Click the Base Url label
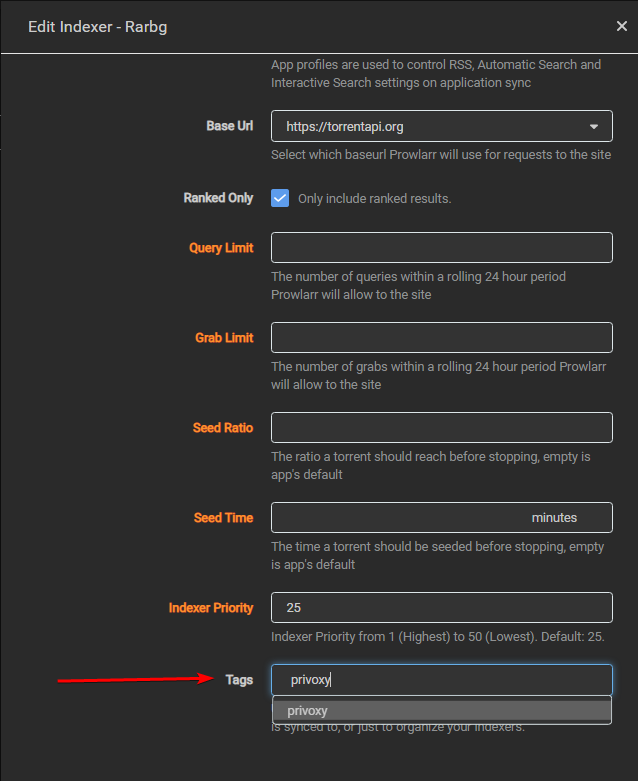The width and height of the screenshot is (638, 781). (229, 126)
